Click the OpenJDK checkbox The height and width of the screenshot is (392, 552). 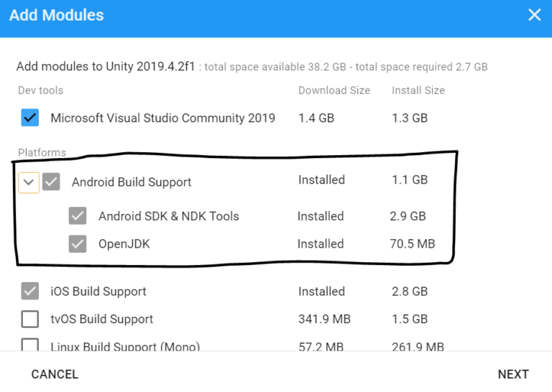point(78,243)
